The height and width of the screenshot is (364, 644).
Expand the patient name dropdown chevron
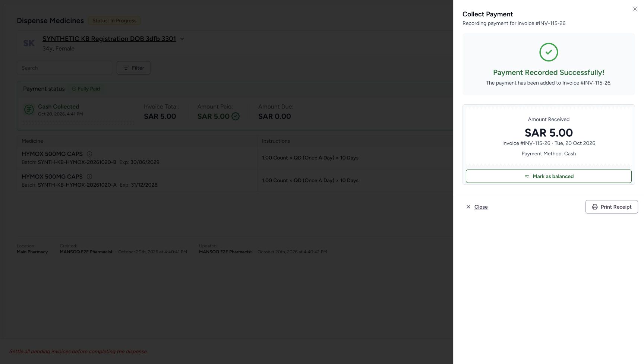[x=182, y=39]
